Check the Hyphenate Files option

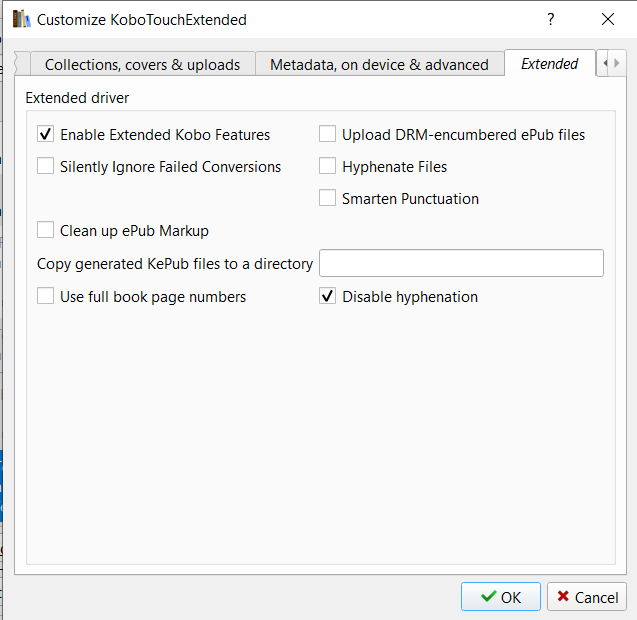click(327, 166)
